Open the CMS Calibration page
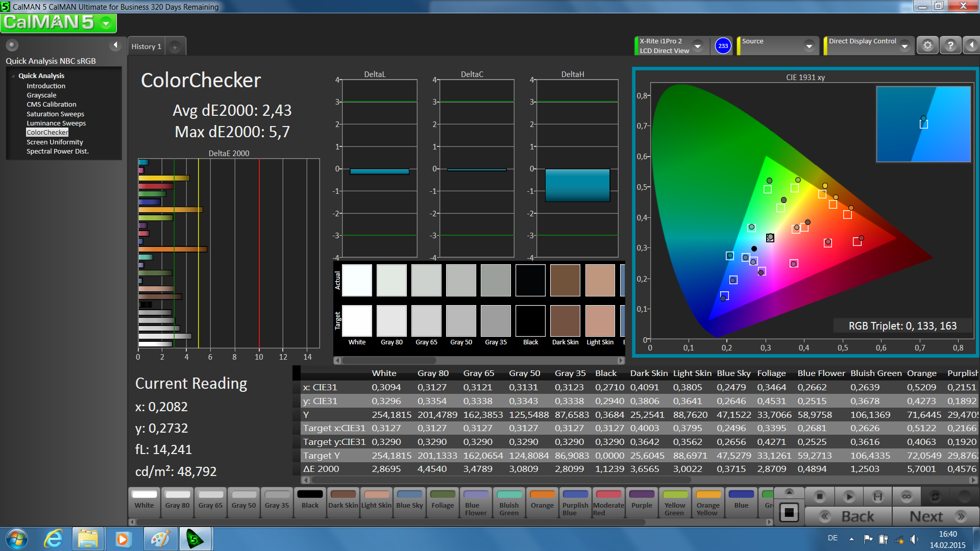This screenshot has width=980, height=551. (52, 104)
